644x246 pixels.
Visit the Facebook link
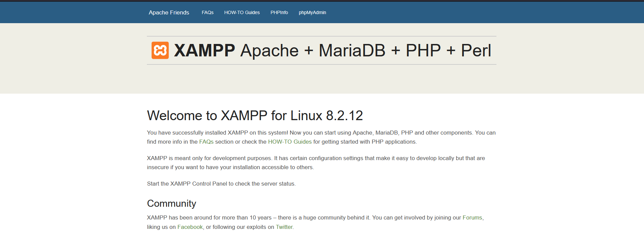(x=190, y=227)
